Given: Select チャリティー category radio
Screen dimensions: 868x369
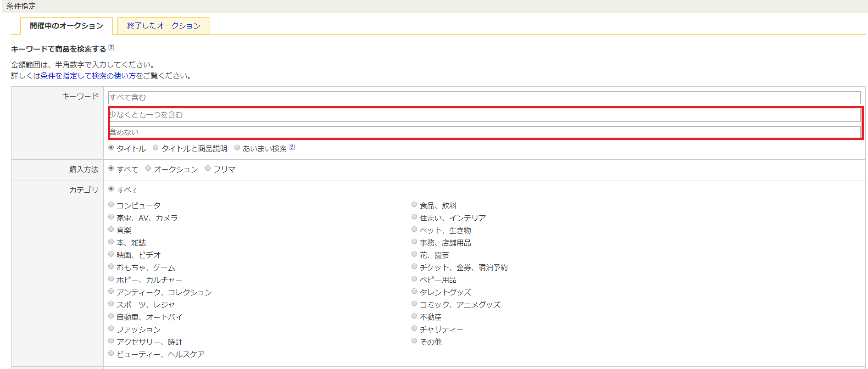Looking at the screenshot, I should (x=414, y=329).
